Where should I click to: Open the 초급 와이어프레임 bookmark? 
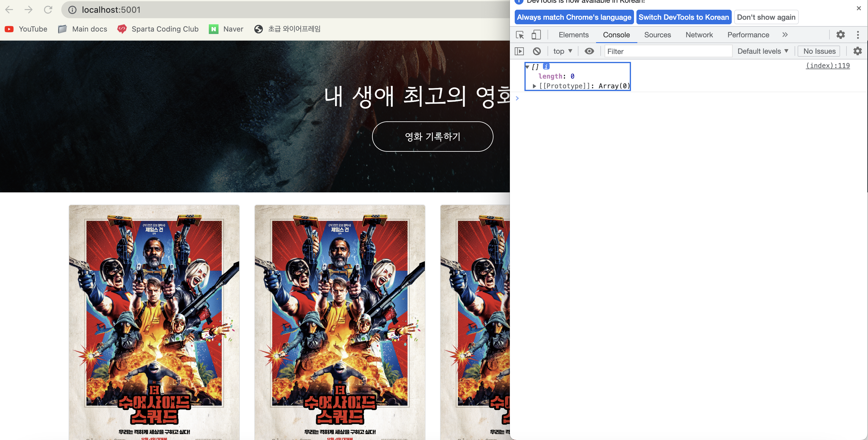pos(287,29)
